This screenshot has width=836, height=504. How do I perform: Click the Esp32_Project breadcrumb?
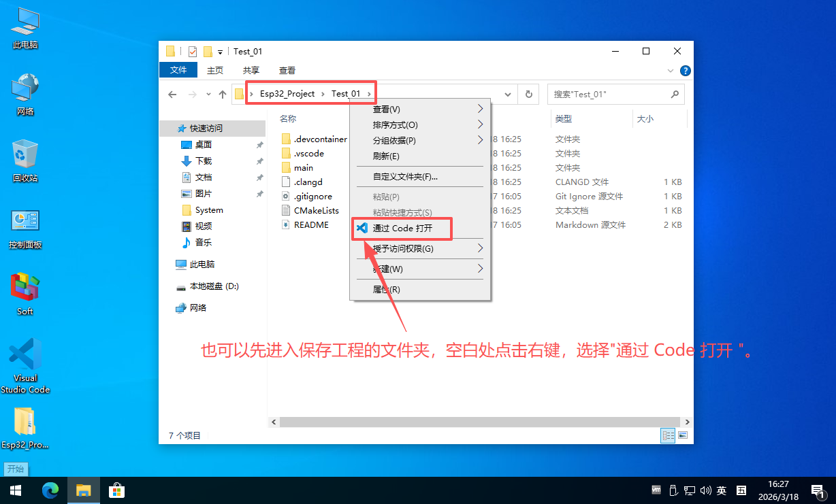pos(287,94)
